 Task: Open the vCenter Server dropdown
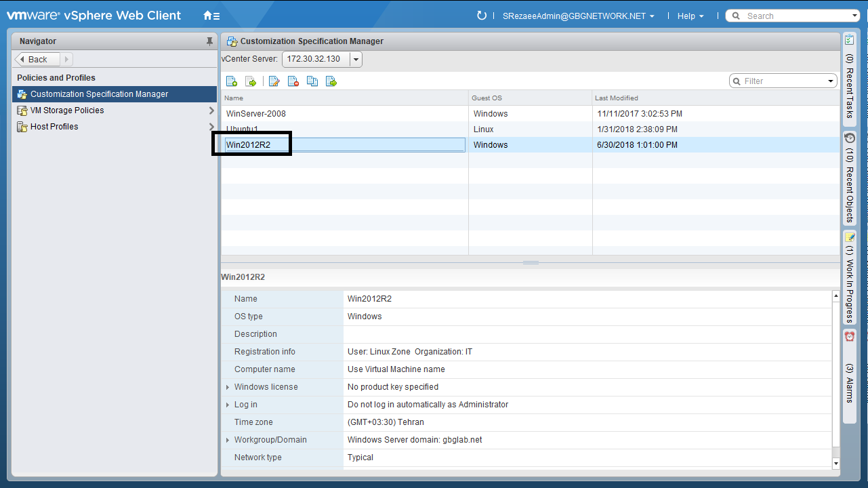[356, 60]
